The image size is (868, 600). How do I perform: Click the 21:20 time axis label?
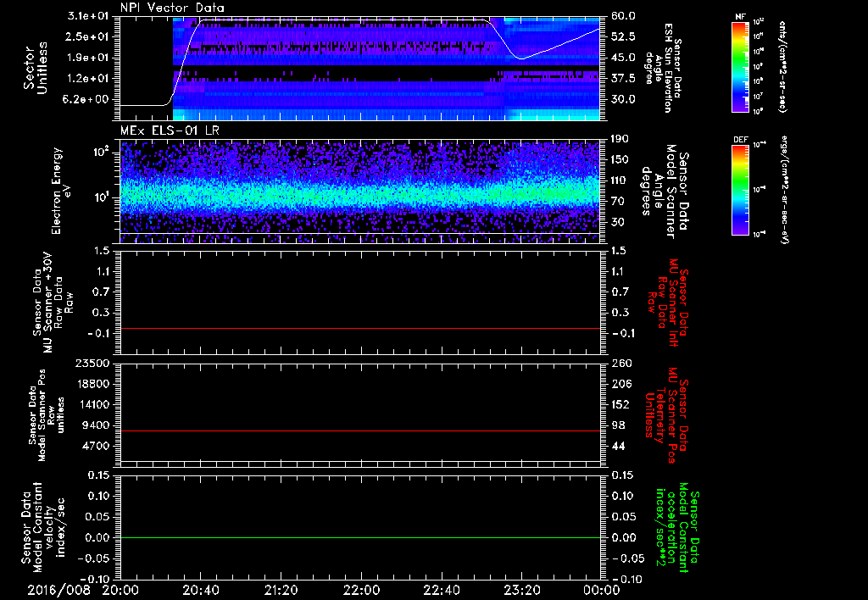(281, 590)
